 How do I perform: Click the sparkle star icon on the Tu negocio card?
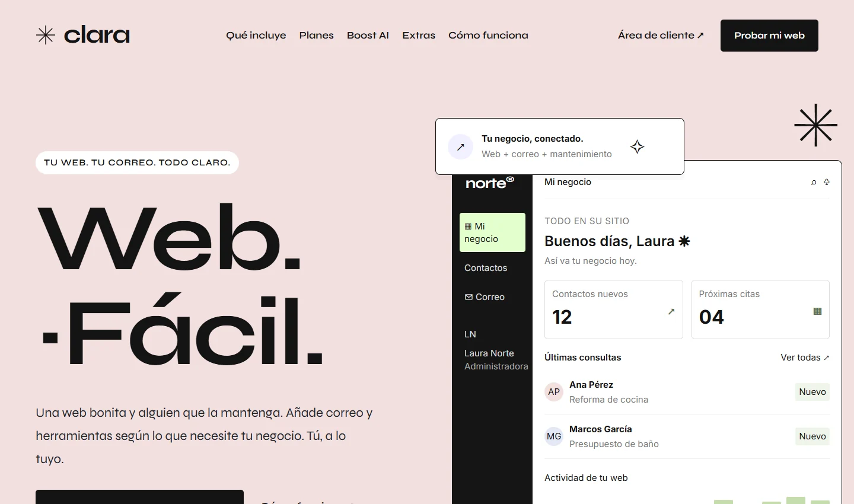tap(638, 146)
